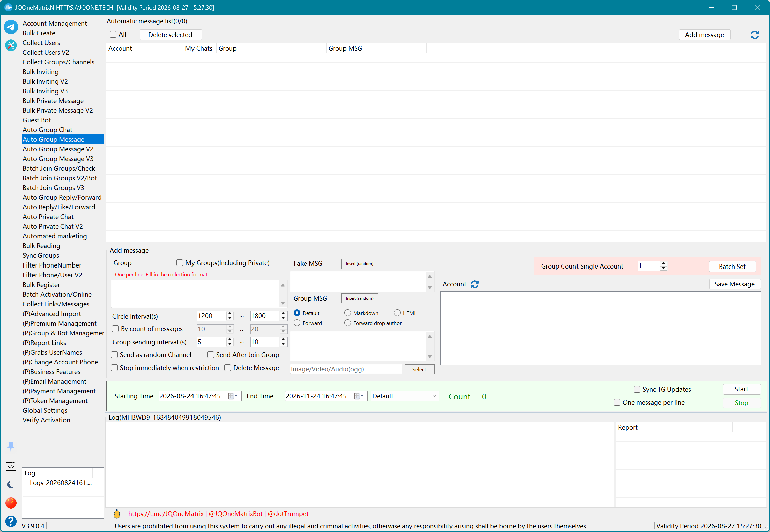Open the t.me/JQOneMatrix link

coord(166,514)
